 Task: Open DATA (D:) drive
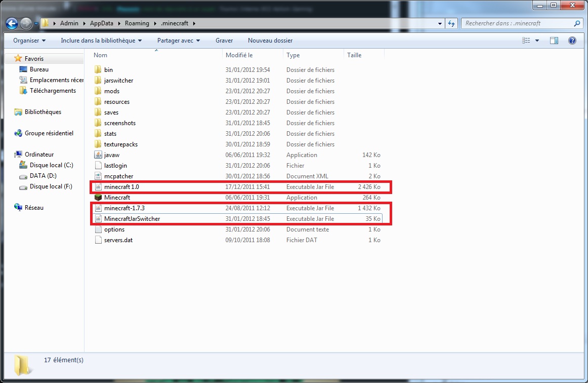coord(43,176)
